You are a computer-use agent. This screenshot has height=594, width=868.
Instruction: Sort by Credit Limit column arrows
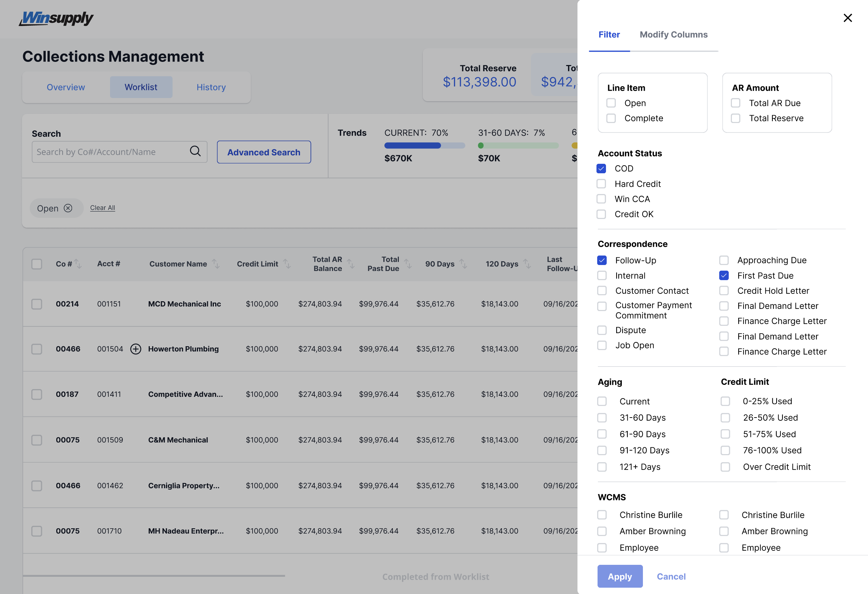pos(287,264)
